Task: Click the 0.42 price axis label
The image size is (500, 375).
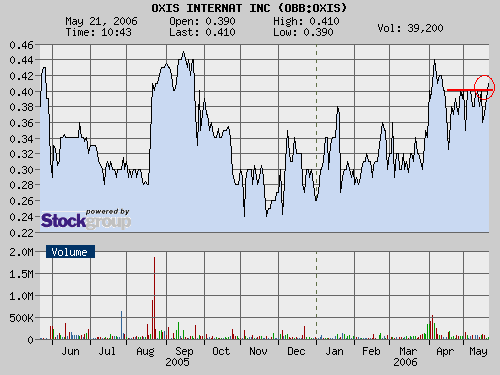Action: tap(21, 76)
